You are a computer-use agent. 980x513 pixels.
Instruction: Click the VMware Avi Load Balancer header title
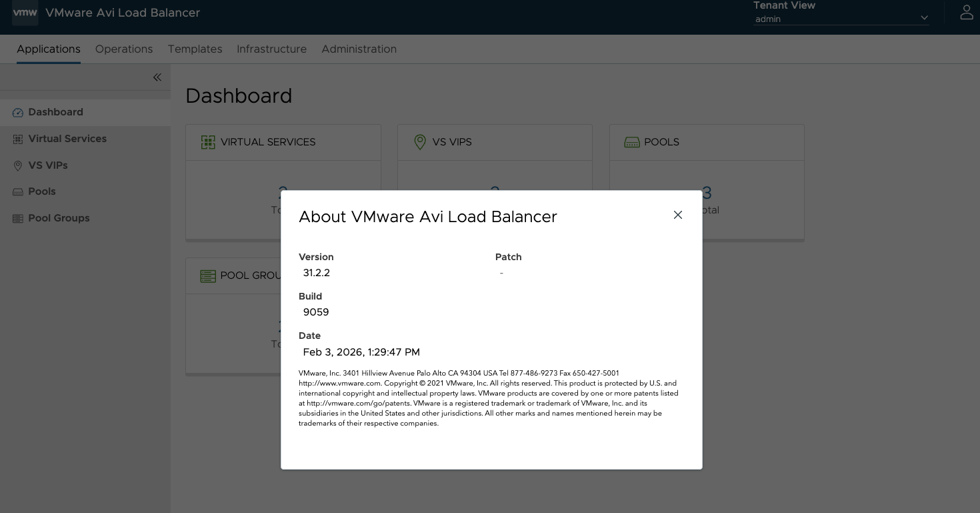pos(123,13)
